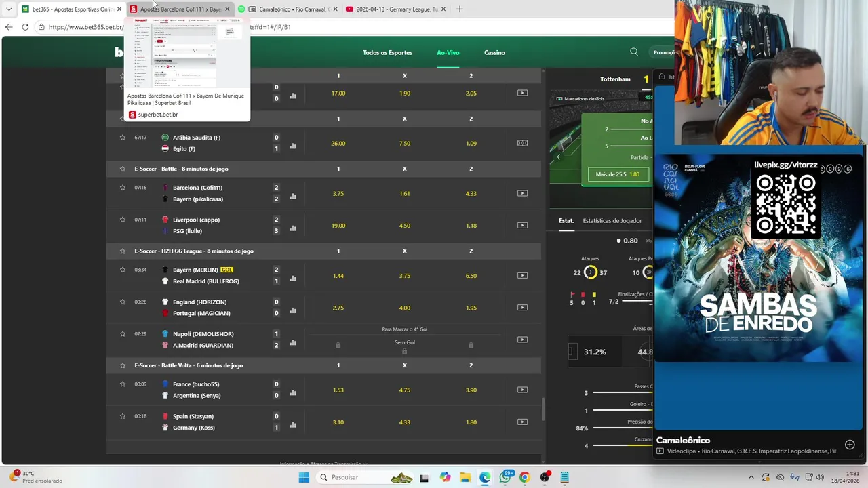Switch to the bet365 browser tab
Screen dimensions: 868x488
point(71,9)
